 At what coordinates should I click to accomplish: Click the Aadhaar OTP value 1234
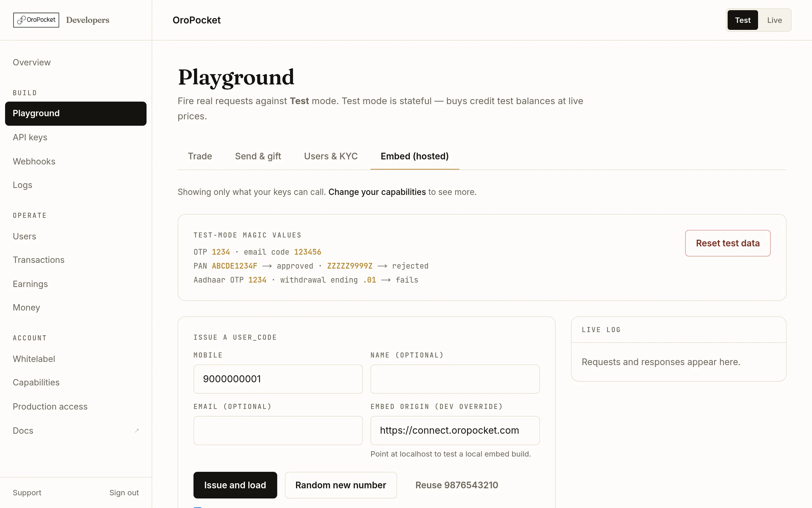click(257, 280)
